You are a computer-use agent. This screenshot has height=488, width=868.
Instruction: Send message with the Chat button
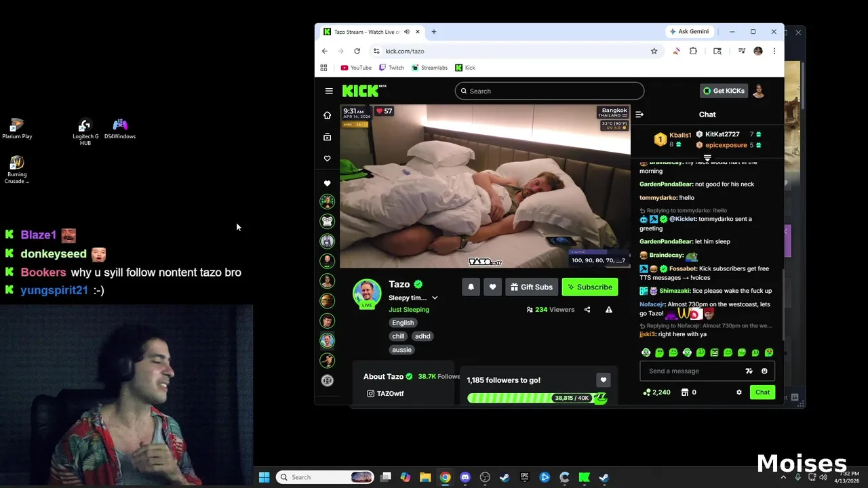click(x=762, y=392)
